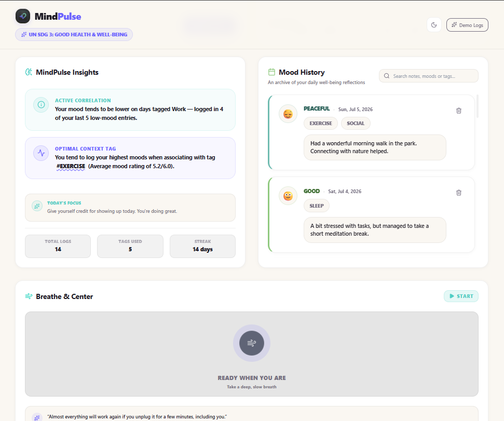
Task: Click the short meditation break note
Action: [370, 230]
